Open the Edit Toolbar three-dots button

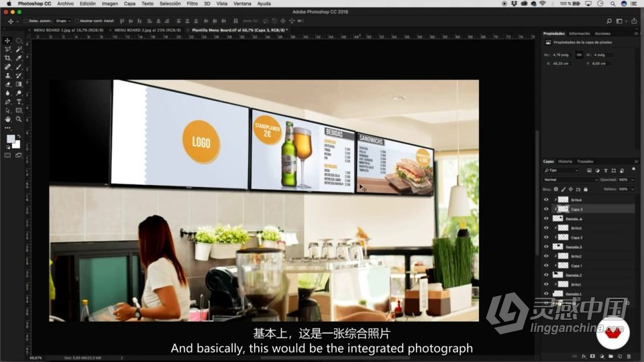click(7, 128)
